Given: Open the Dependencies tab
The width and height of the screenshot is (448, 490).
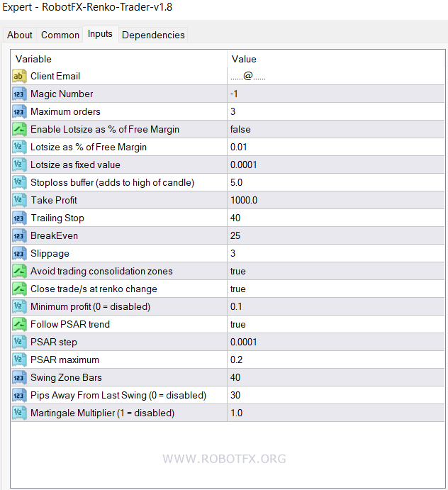Looking at the screenshot, I should click(153, 35).
